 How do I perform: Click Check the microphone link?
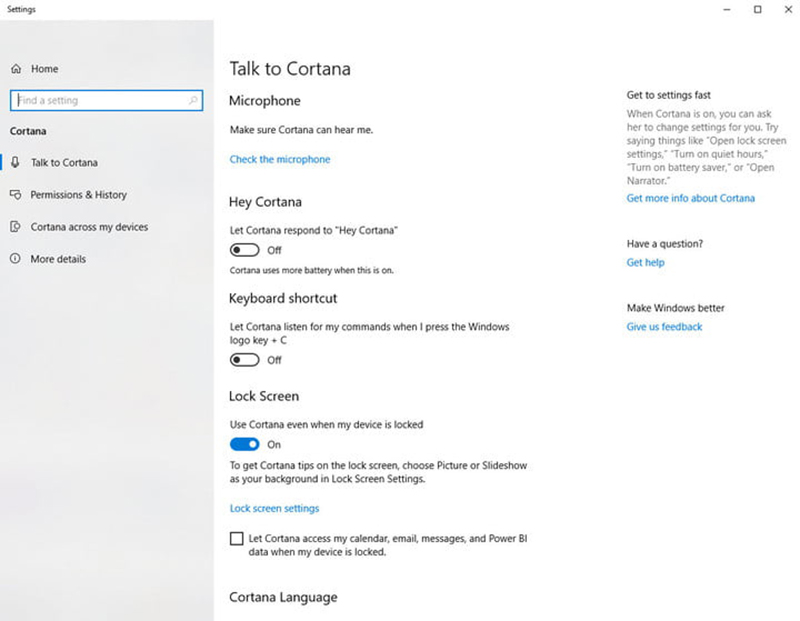pos(280,159)
